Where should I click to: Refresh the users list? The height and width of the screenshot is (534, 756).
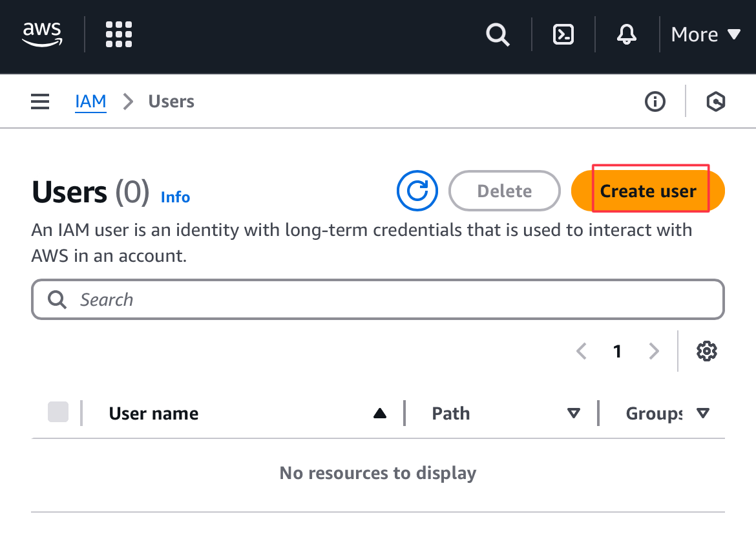pos(417,191)
